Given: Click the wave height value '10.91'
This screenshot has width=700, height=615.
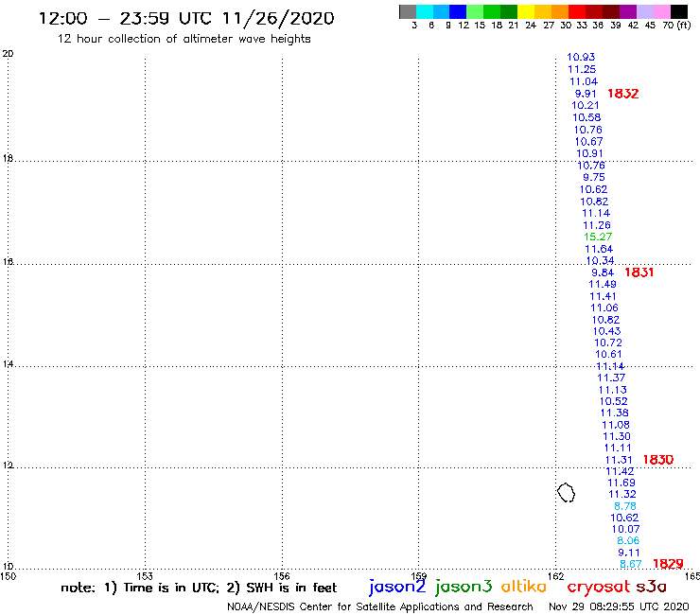Looking at the screenshot, I should [589, 153].
